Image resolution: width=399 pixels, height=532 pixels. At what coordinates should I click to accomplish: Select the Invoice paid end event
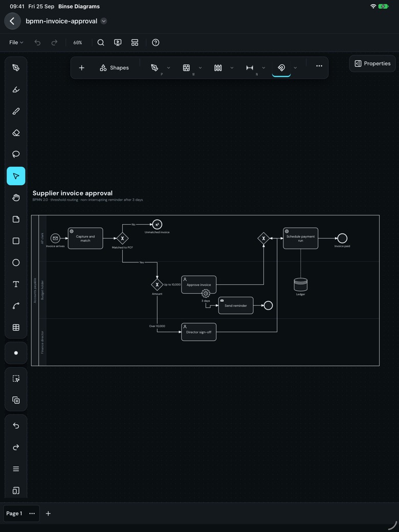point(342,238)
